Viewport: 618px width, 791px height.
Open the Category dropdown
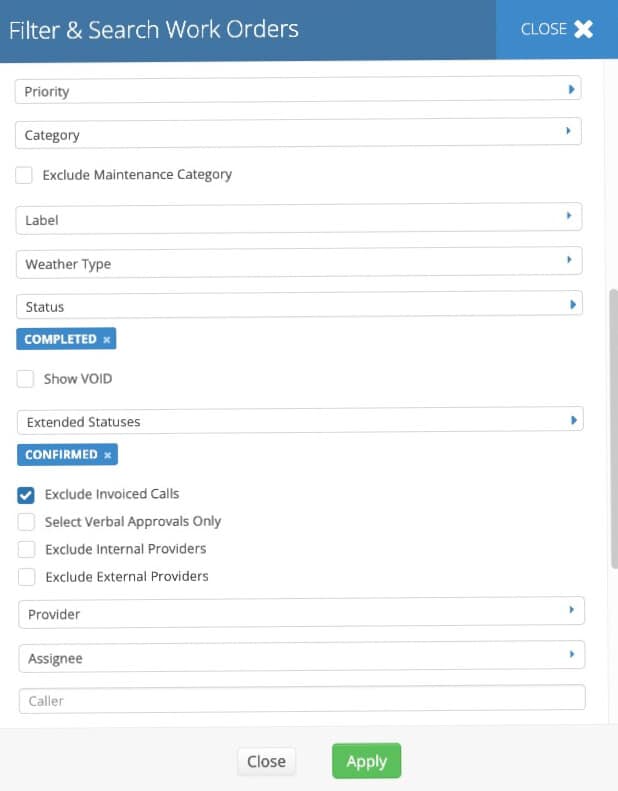[x=298, y=134]
